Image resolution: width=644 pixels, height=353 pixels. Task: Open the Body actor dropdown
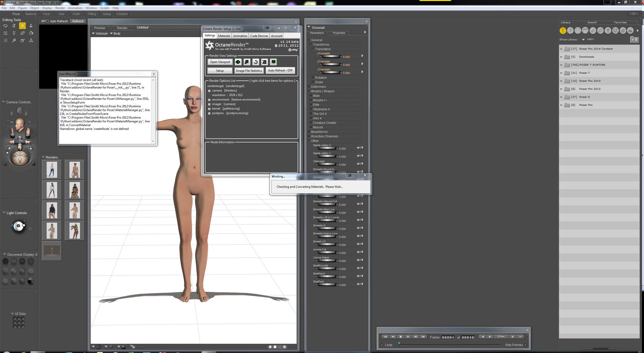(x=115, y=34)
